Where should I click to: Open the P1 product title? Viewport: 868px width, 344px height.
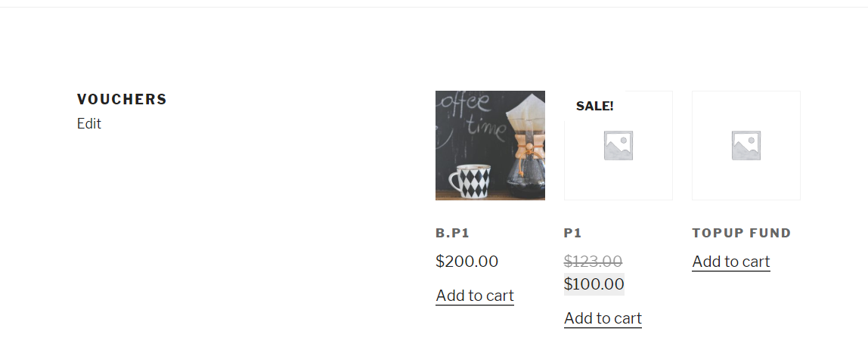point(572,233)
